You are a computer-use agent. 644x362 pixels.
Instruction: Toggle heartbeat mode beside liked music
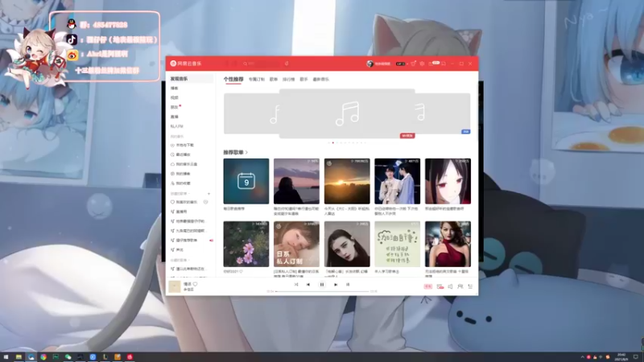tap(205, 202)
